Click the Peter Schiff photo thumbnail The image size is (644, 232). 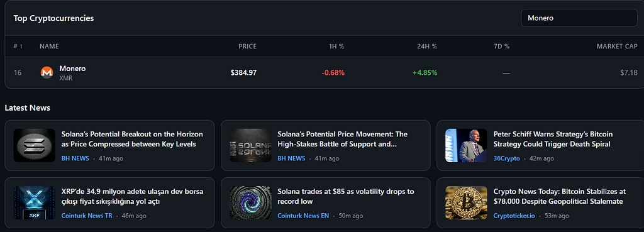tap(466, 145)
